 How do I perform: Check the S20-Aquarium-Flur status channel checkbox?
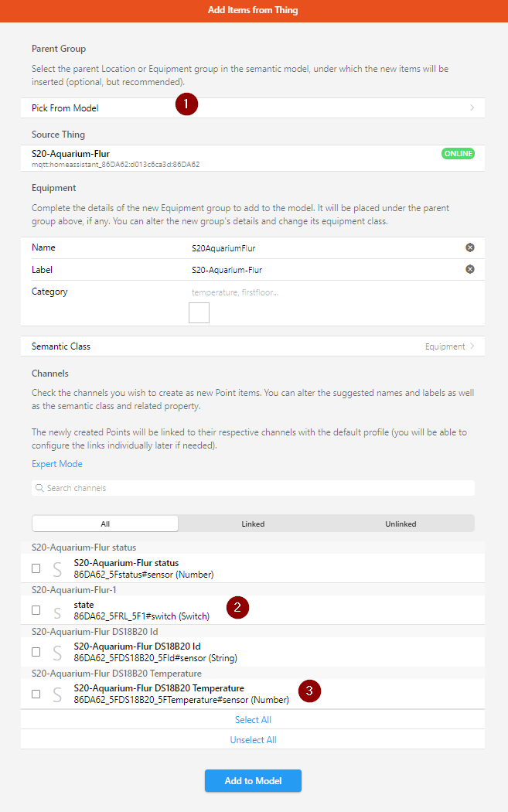click(36, 568)
